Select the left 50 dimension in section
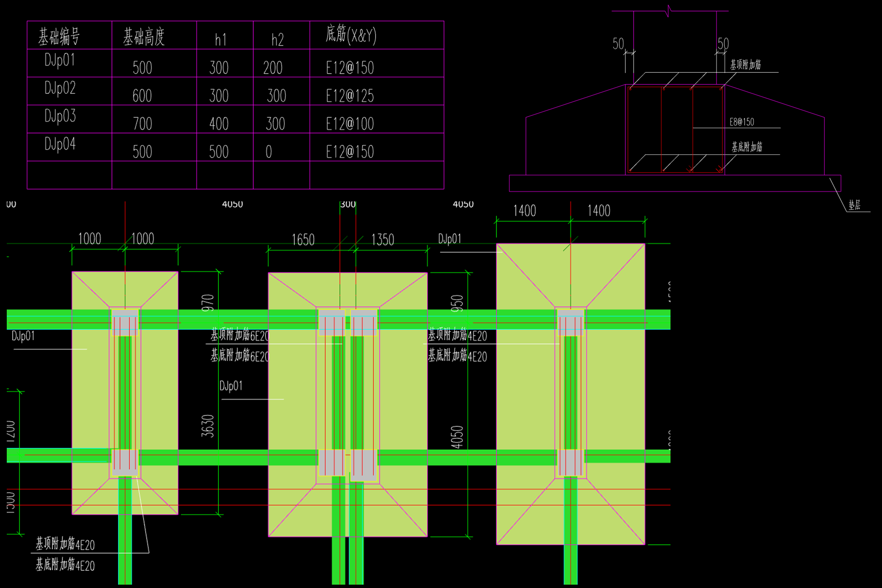Image resolution: width=882 pixels, height=588 pixels. click(618, 44)
